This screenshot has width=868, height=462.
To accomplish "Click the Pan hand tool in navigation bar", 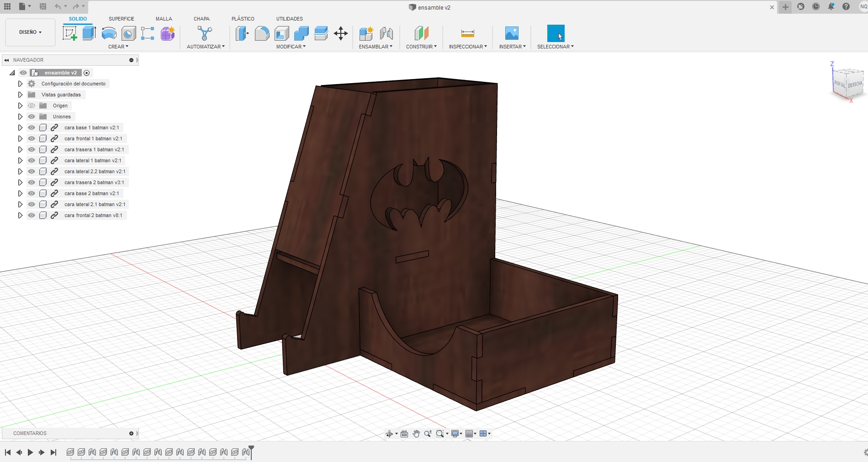I will pyautogui.click(x=416, y=434).
